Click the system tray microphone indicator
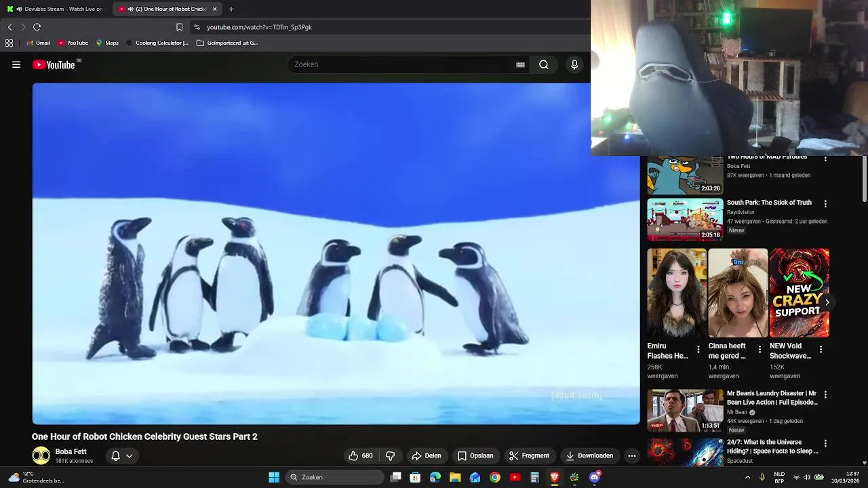 762,477
